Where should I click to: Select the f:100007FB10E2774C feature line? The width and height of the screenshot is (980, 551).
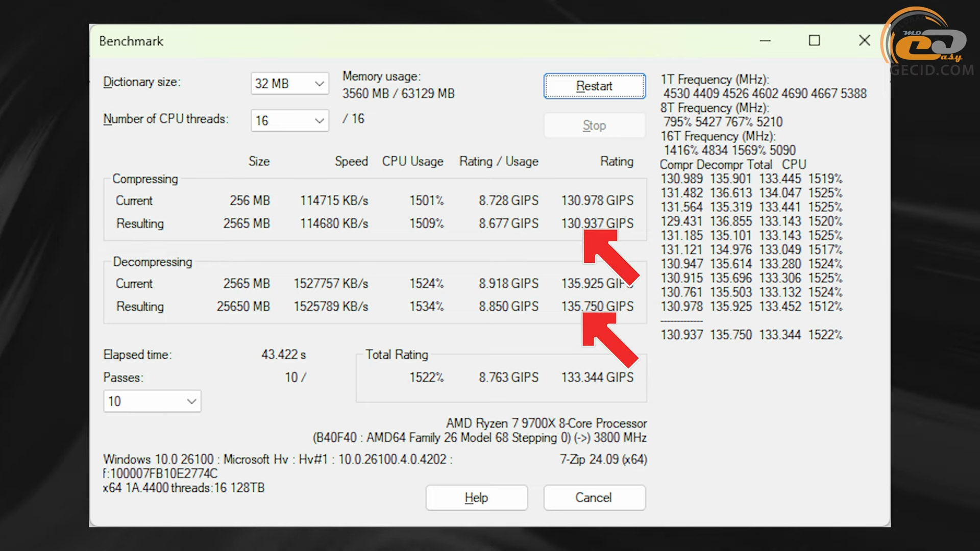160,474
